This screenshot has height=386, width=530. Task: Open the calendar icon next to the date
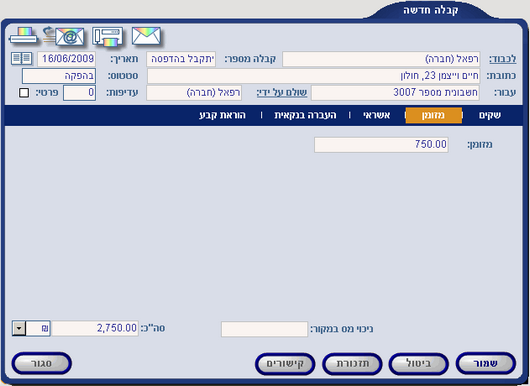pos(21,59)
